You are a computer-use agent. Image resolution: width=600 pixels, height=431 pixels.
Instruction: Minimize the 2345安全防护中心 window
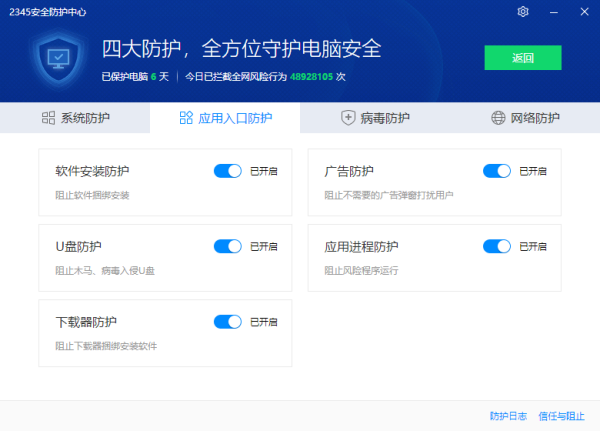(x=553, y=12)
